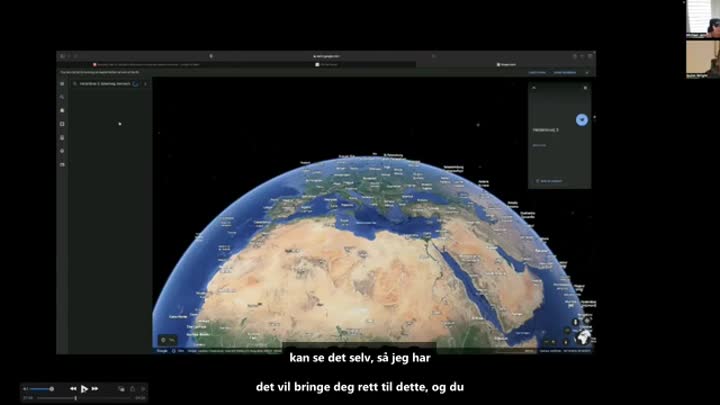Switch to the rightmost browser tab
720x405 pixels.
(506, 65)
